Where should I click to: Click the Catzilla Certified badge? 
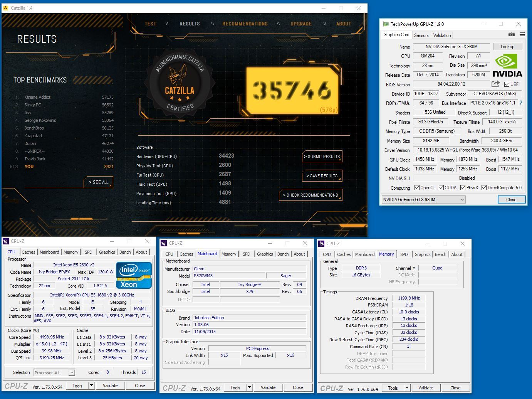click(x=180, y=82)
